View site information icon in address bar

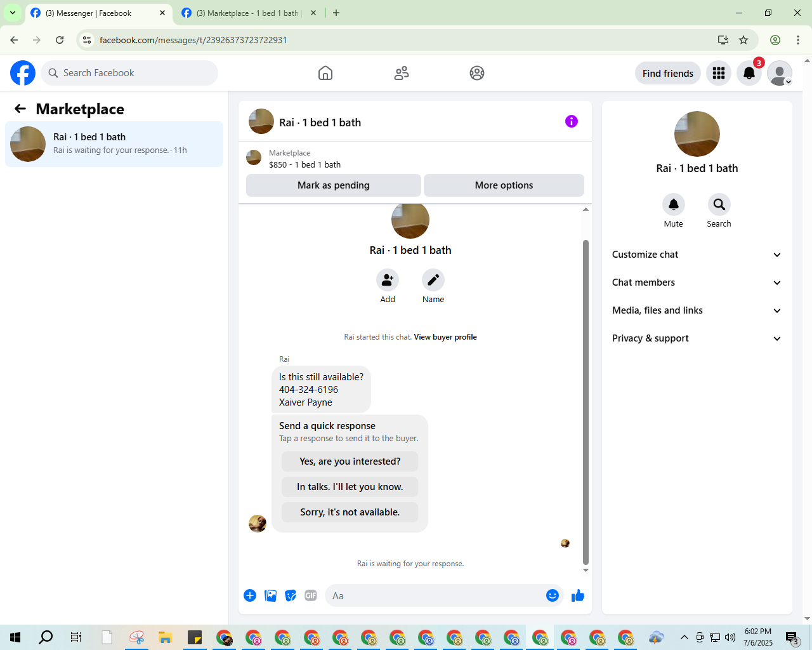pos(87,40)
